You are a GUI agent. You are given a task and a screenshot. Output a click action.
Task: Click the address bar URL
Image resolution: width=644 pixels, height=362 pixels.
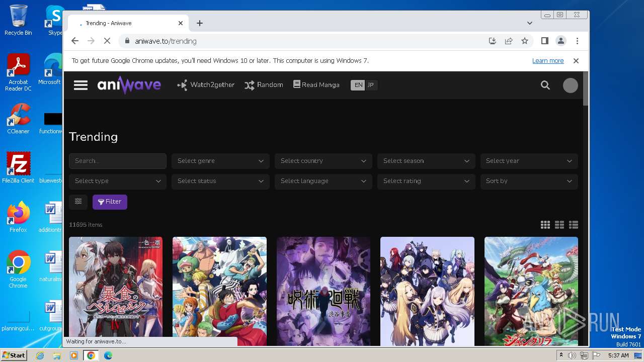(166, 41)
